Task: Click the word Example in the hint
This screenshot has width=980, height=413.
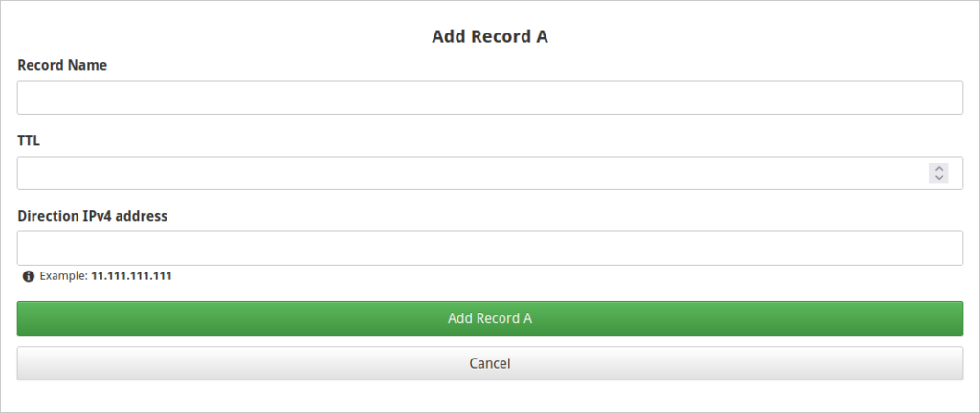Action: click(62, 276)
